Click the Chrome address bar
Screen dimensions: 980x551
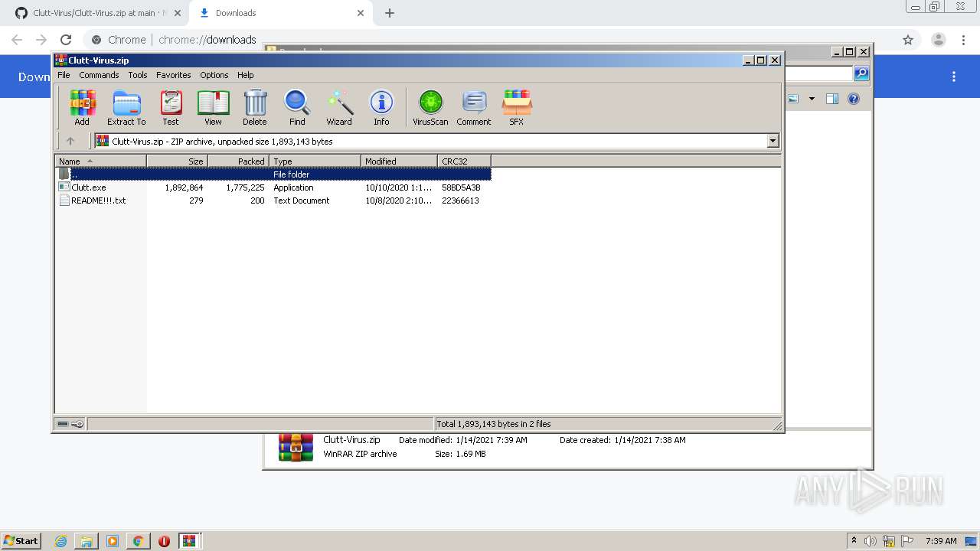click(x=490, y=40)
